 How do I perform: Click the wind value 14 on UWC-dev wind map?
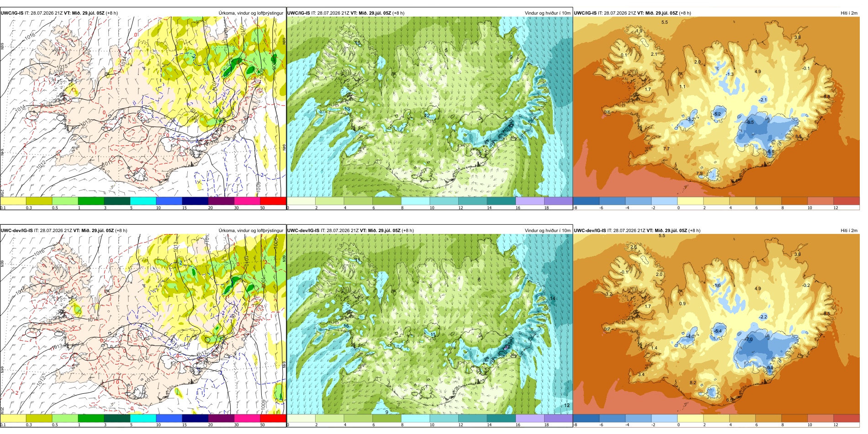(x=552, y=299)
